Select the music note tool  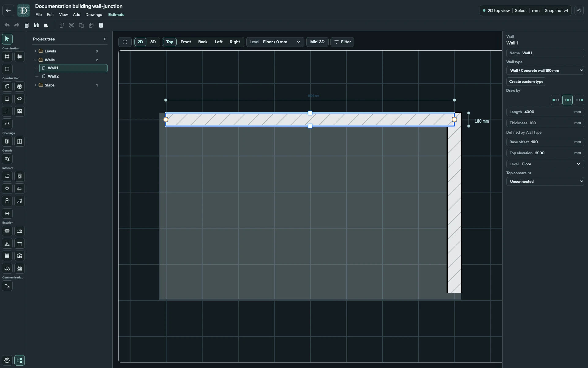pyautogui.click(x=20, y=201)
